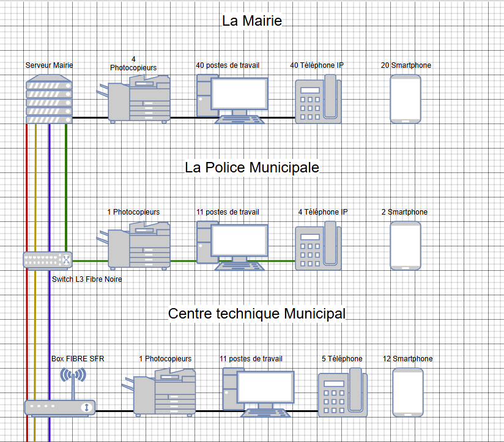Select the Serveur Mairie server icon
Image resolution: width=504 pixels, height=442 pixels.
[49, 99]
